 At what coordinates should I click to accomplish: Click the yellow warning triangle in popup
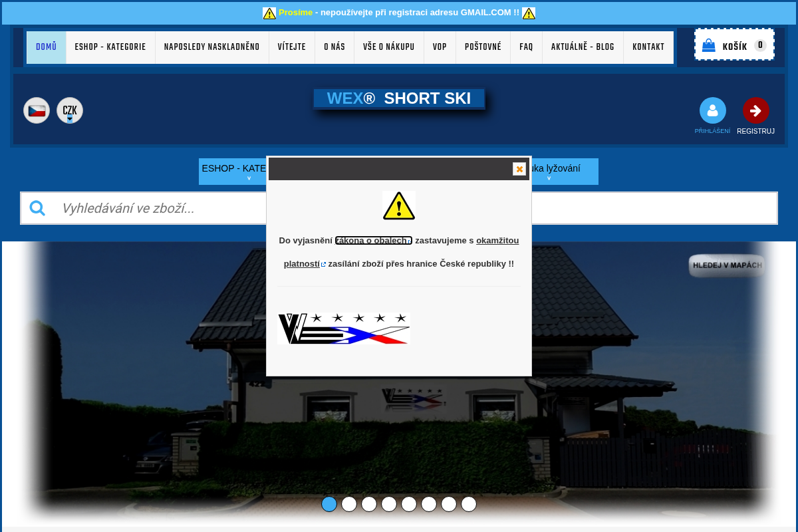click(x=399, y=205)
